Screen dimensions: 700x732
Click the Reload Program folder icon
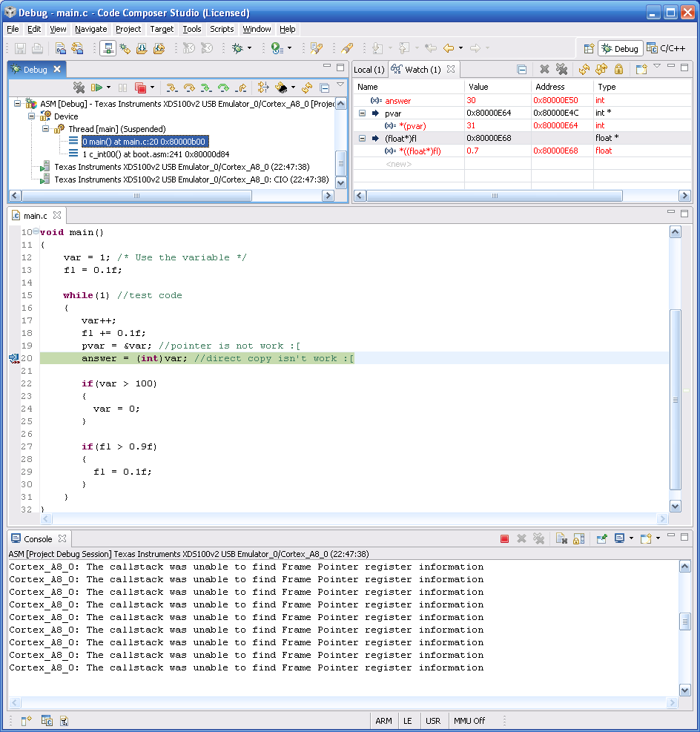click(159, 48)
